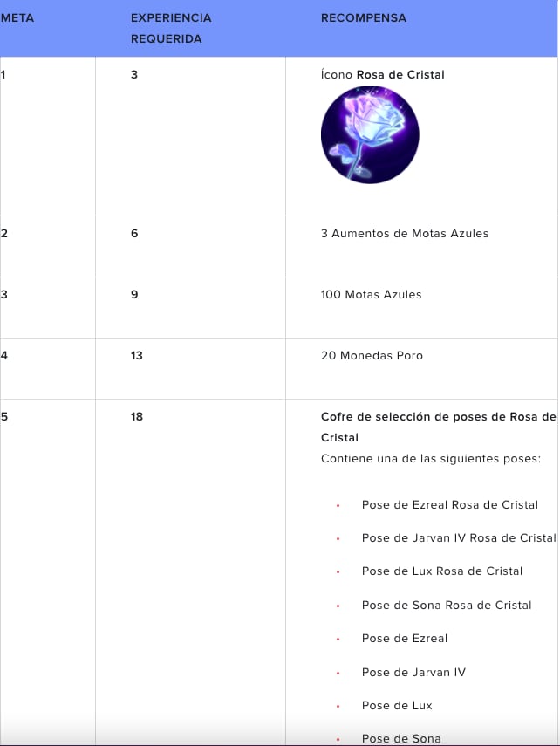560x746 pixels.
Task: Click the Cofre de selección de poses title
Action: coord(438,427)
